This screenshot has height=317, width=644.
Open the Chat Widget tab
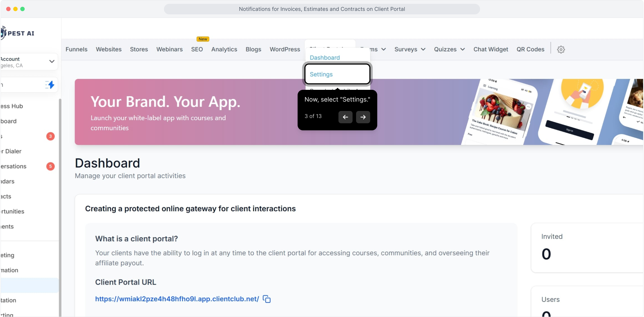(491, 49)
